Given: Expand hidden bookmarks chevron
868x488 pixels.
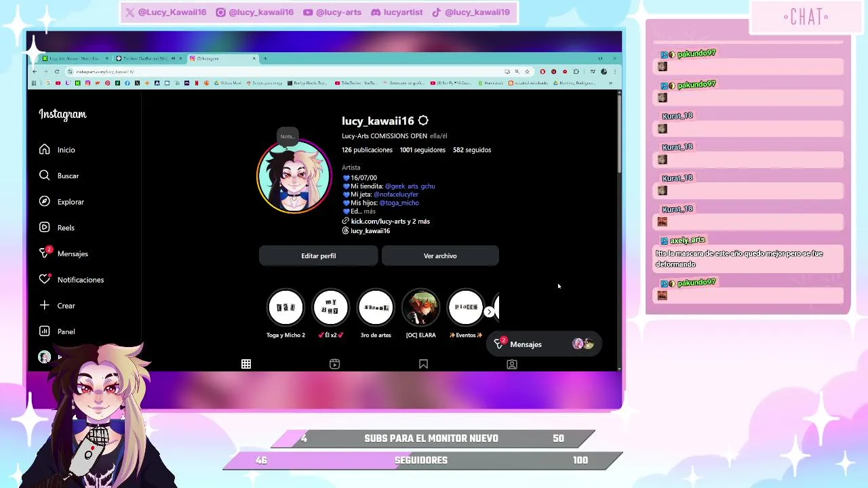Looking at the screenshot, I should (x=610, y=83).
